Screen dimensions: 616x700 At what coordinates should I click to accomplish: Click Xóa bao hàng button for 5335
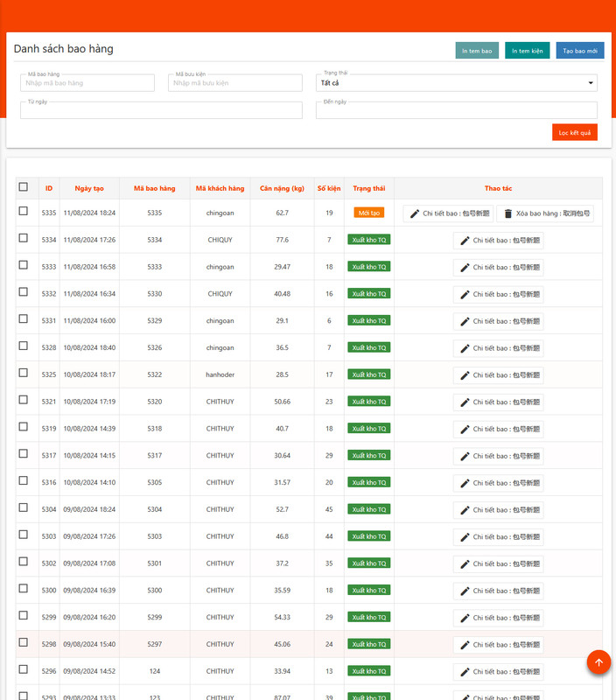(545, 213)
